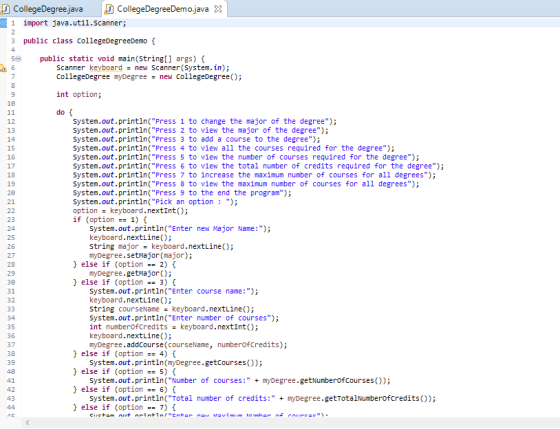Click 'CollegeDegreeDemo' class name on line 3
The width and height of the screenshot is (560, 429).
pyautogui.click(x=112, y=41)
